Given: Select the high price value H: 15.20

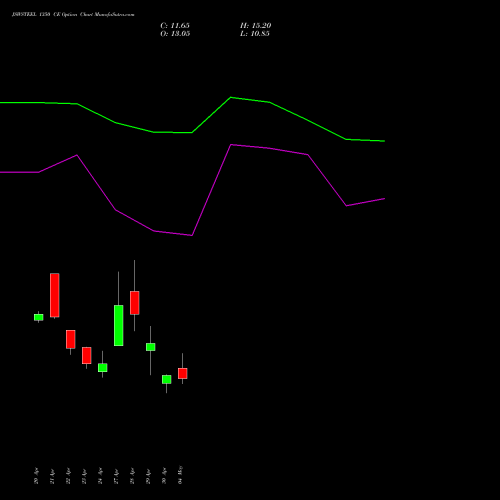Looking at the screenshot, I should [256, 26].
